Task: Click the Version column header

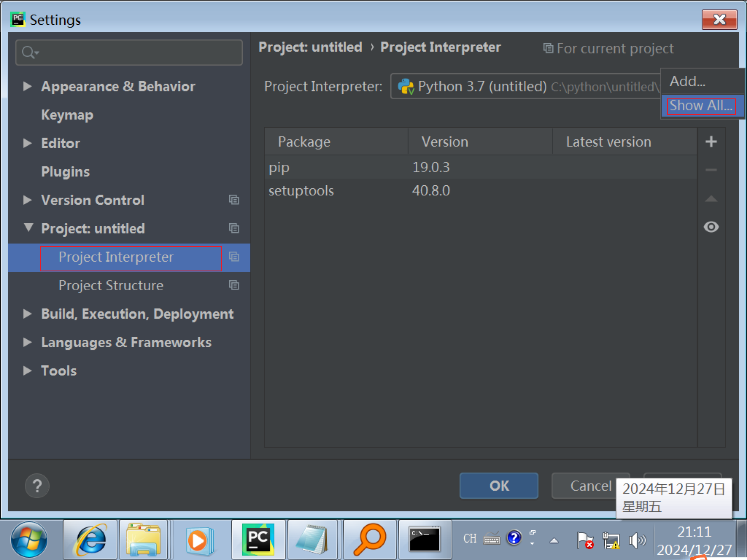Action: click(480, 142)
